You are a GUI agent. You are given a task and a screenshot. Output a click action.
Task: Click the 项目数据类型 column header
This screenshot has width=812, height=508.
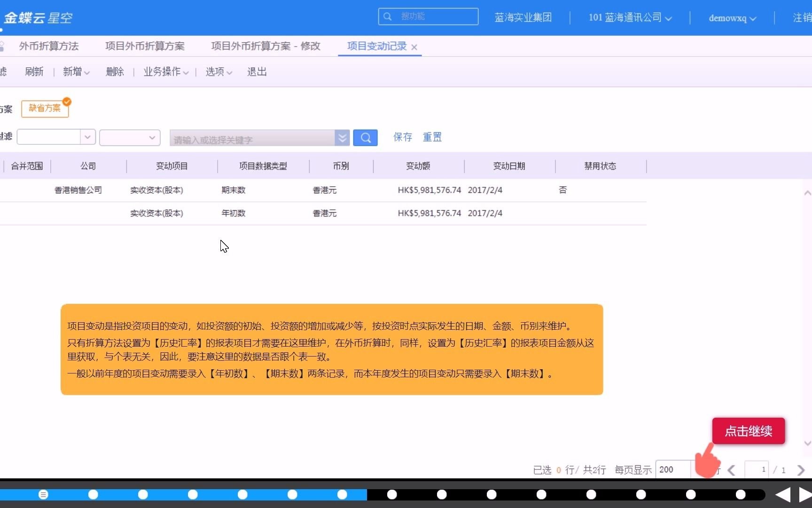pos(263,166)
